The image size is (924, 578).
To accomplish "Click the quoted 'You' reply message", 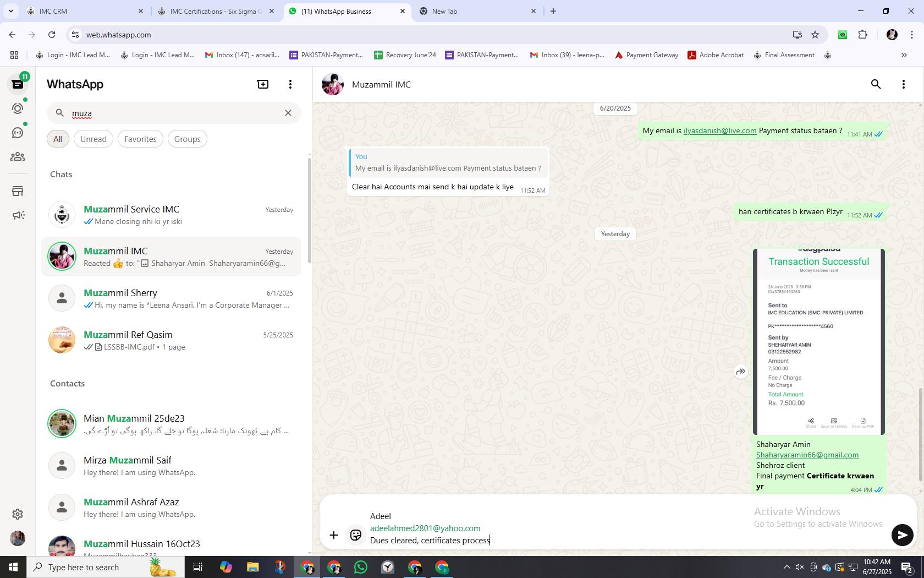I will [448, 162].
